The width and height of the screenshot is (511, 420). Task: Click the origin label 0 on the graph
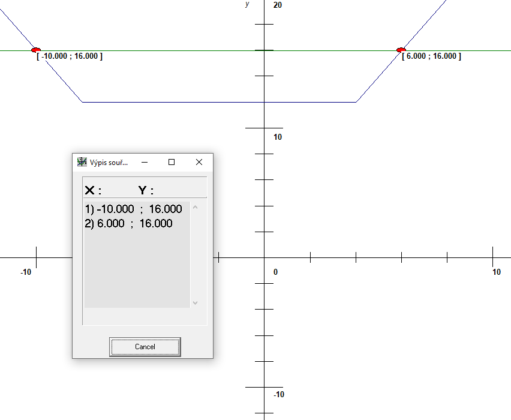(x=275, y=272)
